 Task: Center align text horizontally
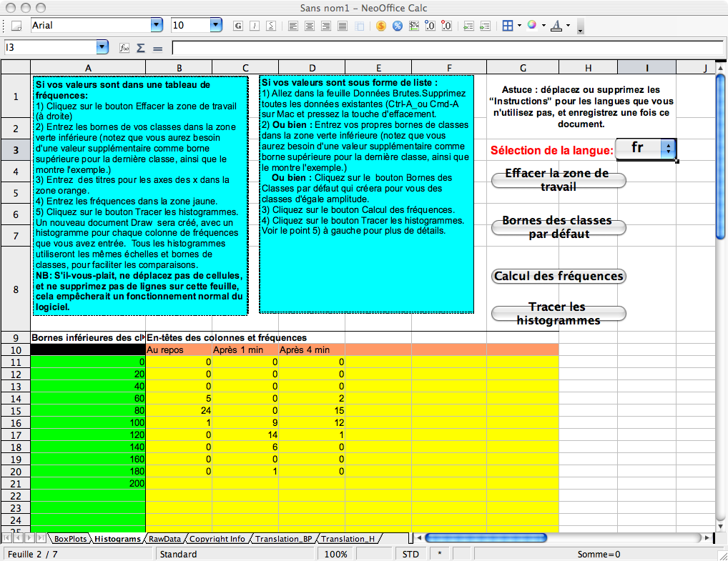pos(310,26)
